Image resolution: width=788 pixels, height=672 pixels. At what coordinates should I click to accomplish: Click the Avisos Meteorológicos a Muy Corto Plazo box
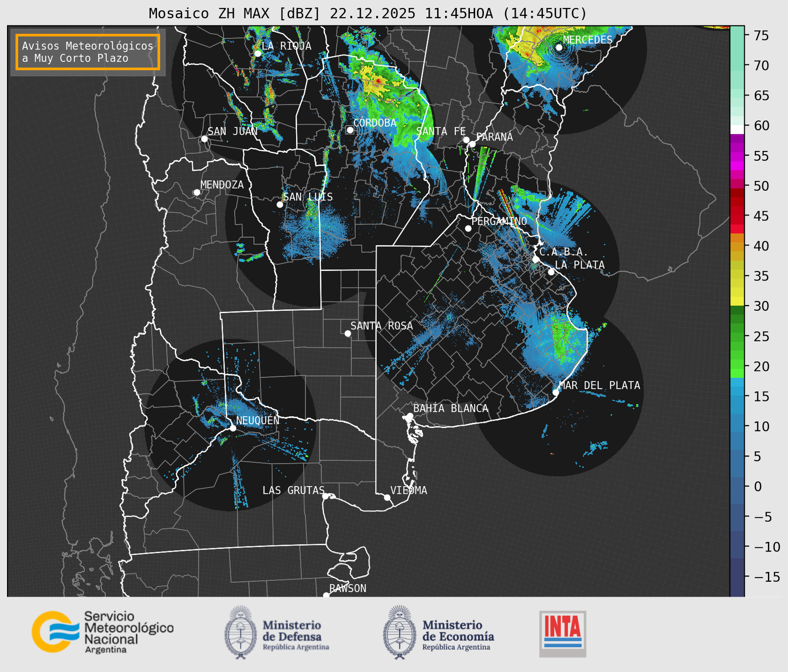(88, 52)
